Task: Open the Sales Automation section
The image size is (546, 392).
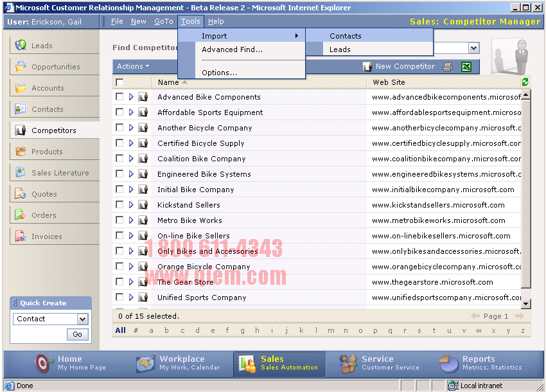Action: point(279,364)
